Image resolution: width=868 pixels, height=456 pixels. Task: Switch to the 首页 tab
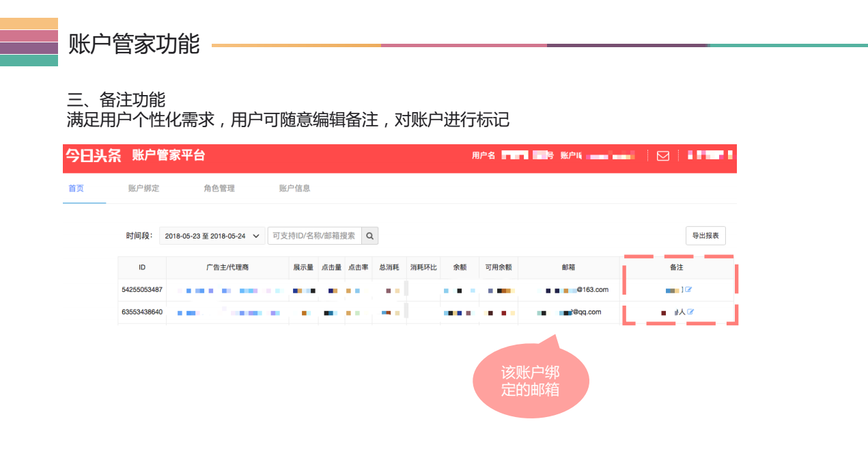[x=76, y=188]
